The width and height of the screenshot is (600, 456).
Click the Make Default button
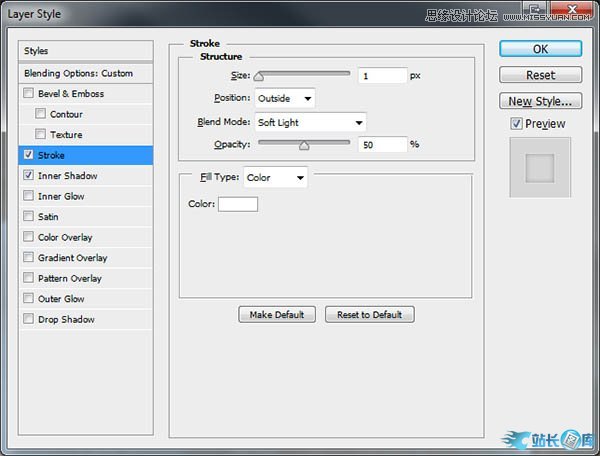277,314
